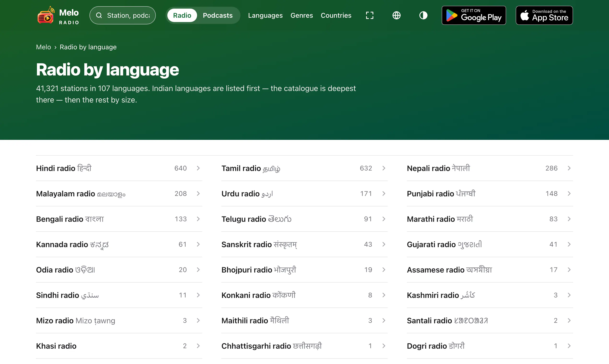Open the Languages menu item

265,16
